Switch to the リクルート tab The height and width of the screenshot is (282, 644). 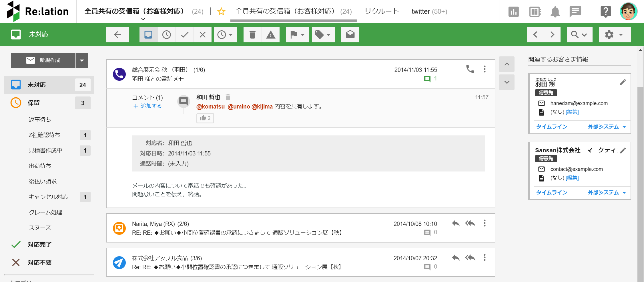click(x=382, y=11)
